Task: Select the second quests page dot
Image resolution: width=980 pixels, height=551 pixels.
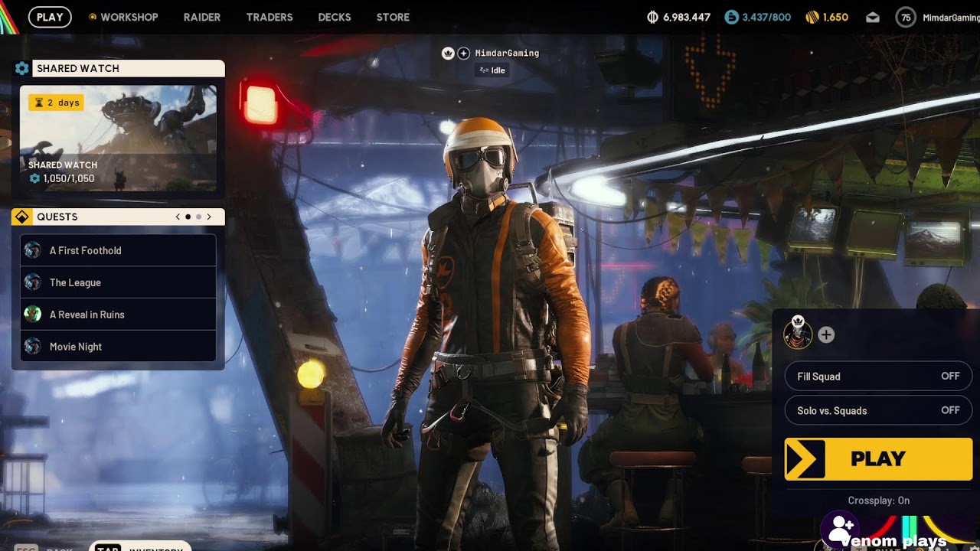Action: (198, 217)
